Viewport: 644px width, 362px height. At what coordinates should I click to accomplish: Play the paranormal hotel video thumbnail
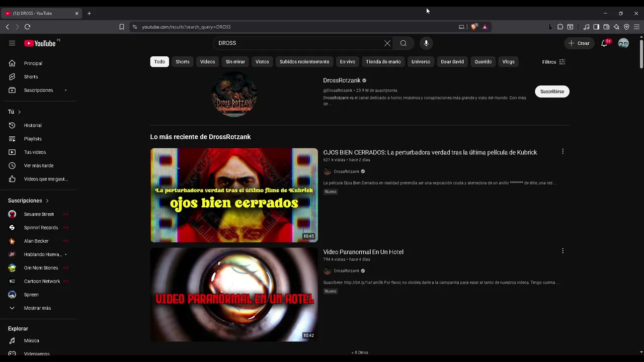(x=234, y=295)
